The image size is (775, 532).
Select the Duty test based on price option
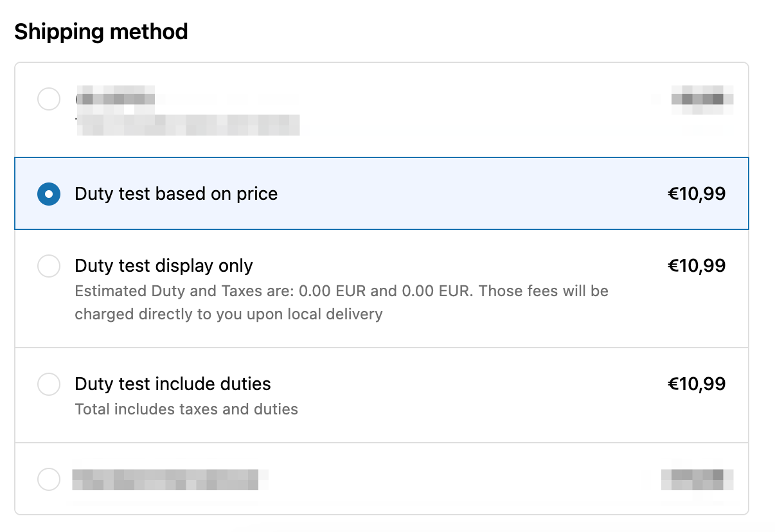click(49, 193)
